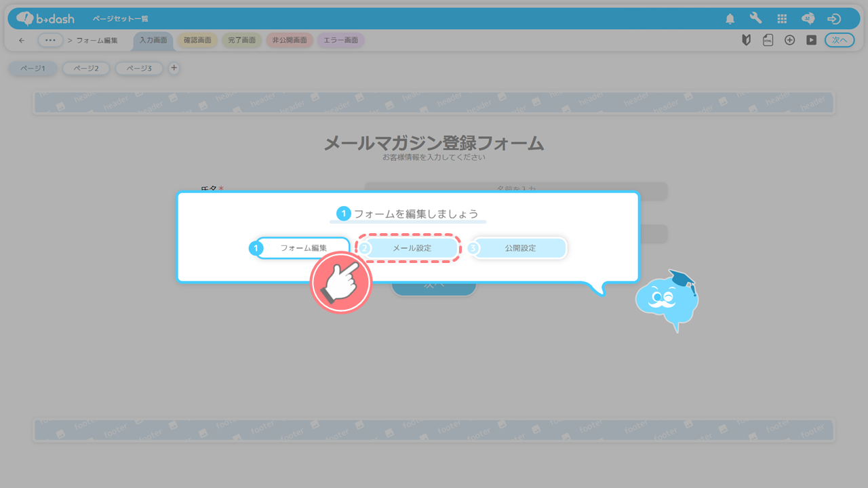Click the 公開設定 step button

[x=520, y=248]
